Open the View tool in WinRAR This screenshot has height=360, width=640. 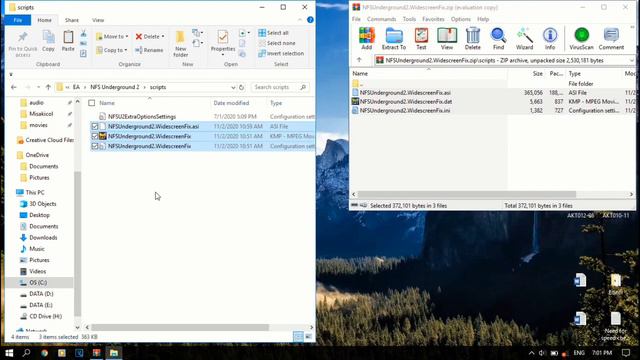(447, 38)
